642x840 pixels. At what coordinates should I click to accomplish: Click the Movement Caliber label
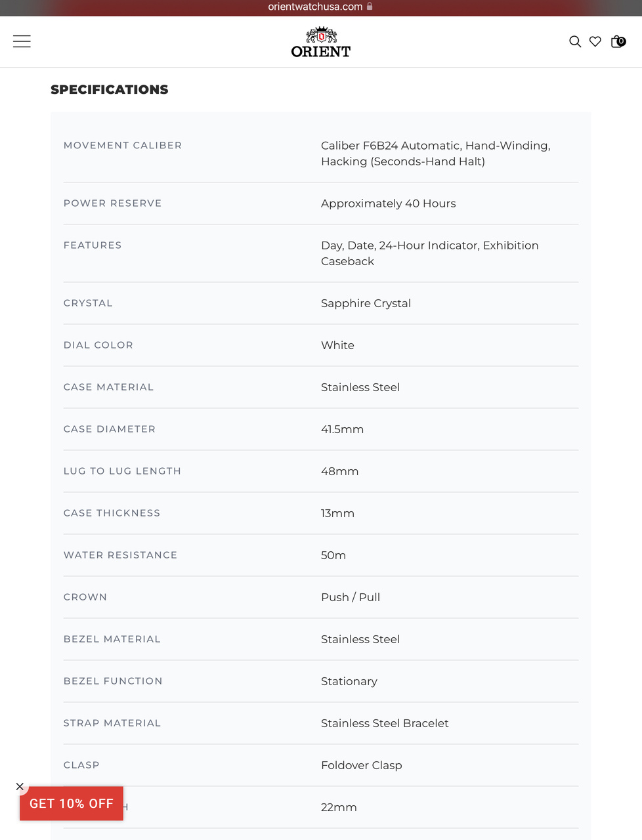pos(123,146)
